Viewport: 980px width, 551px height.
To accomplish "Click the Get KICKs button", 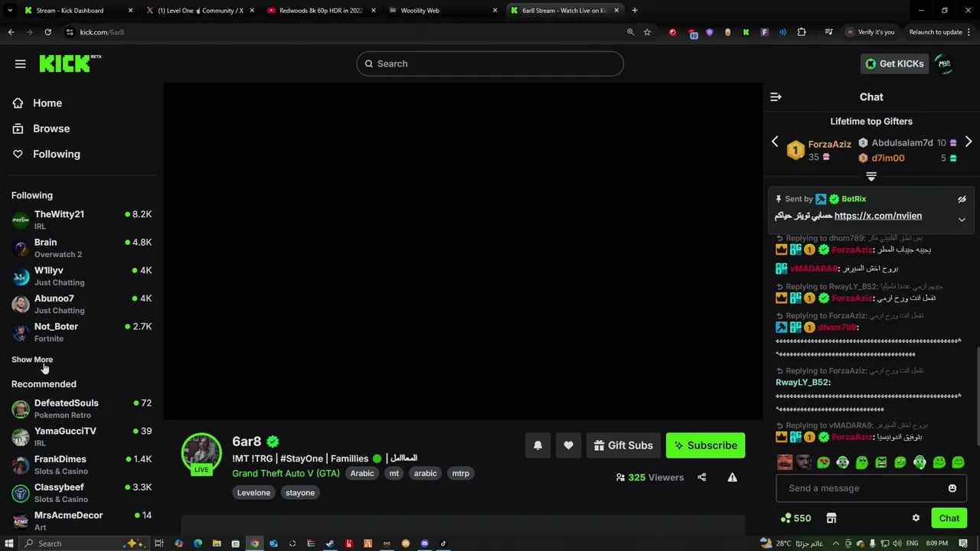I will coord(894,64).
